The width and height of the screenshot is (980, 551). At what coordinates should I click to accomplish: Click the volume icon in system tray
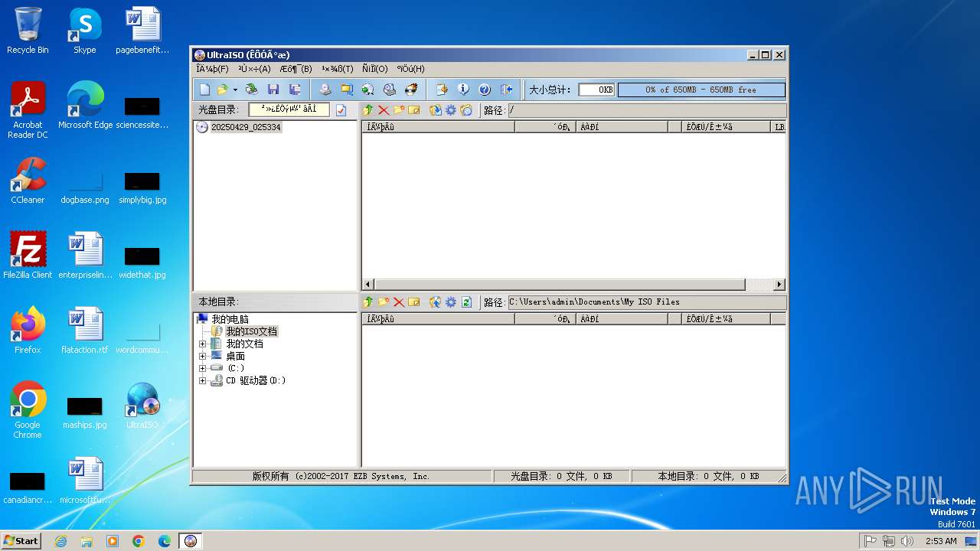pos(907,541)
